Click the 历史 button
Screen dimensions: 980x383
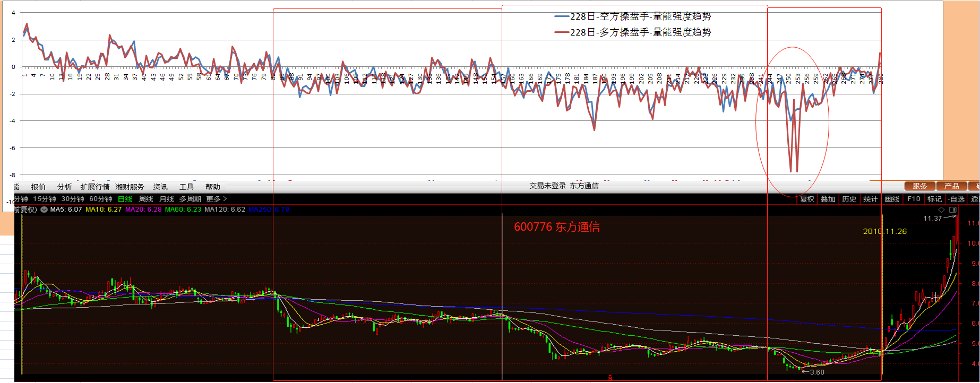pyautogui.click(x=849, y=199)
